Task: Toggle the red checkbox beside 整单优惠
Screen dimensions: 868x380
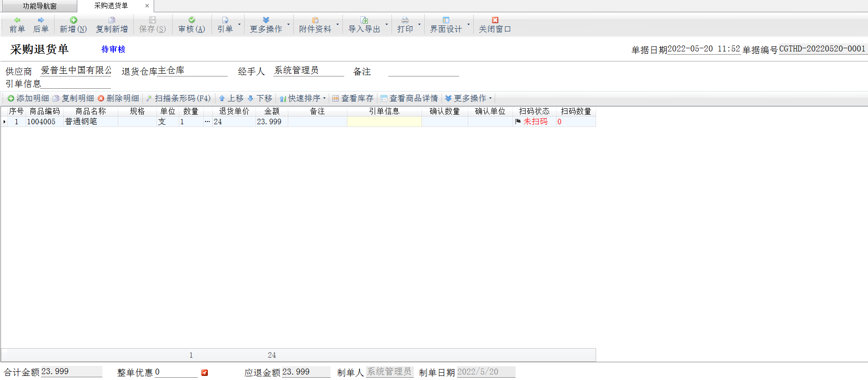Action: tap(205, 373)
